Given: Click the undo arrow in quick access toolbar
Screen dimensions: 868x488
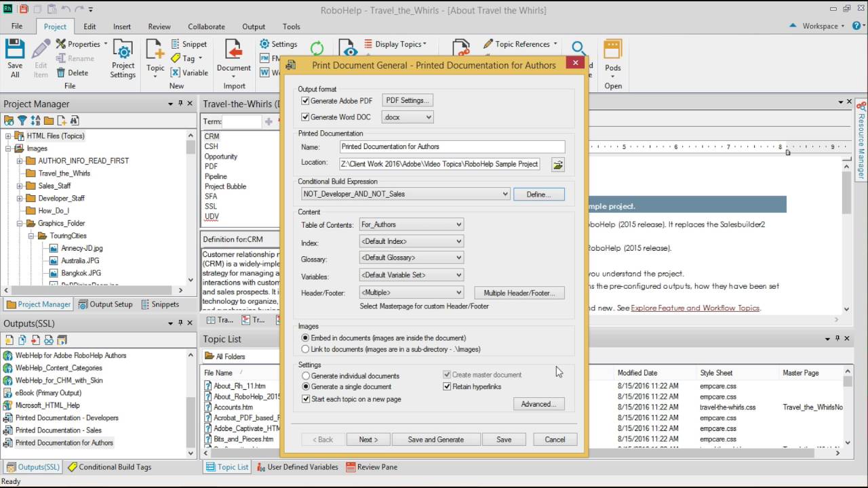Looking at the screenshot, I should coord(65,9).
